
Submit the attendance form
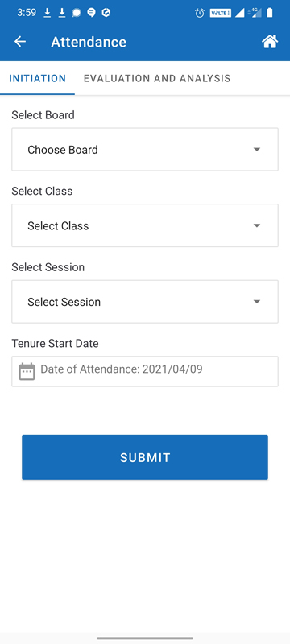click(145, 457)
